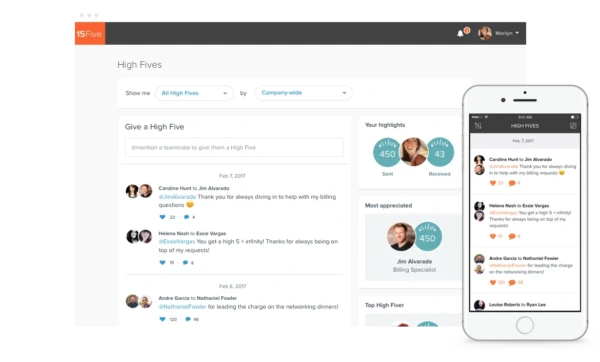
Task: Focus the @mention a teammate input field
Action: click(x=234, y=147)
